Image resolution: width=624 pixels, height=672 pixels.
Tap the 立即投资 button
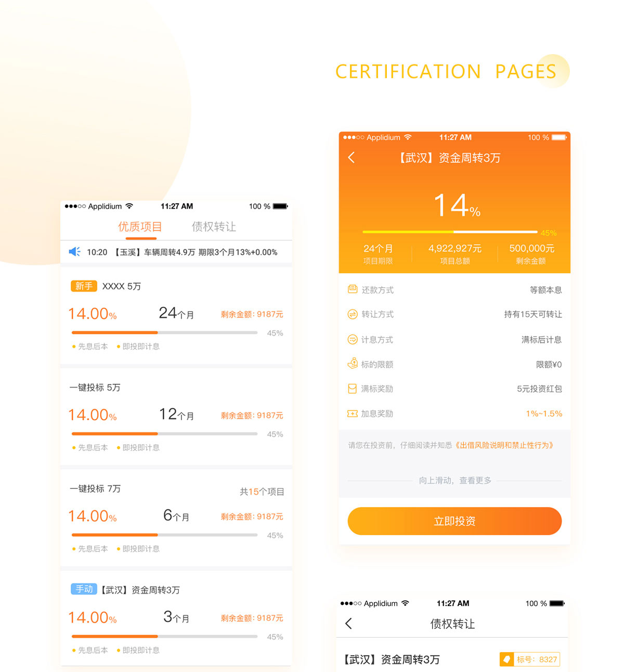(454, 521)
